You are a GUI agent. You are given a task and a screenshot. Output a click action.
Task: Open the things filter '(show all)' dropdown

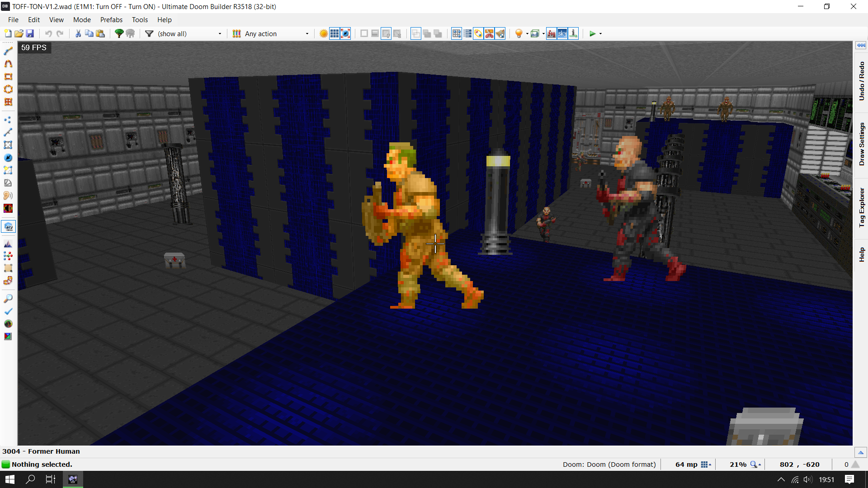click(x=189, y=33)
